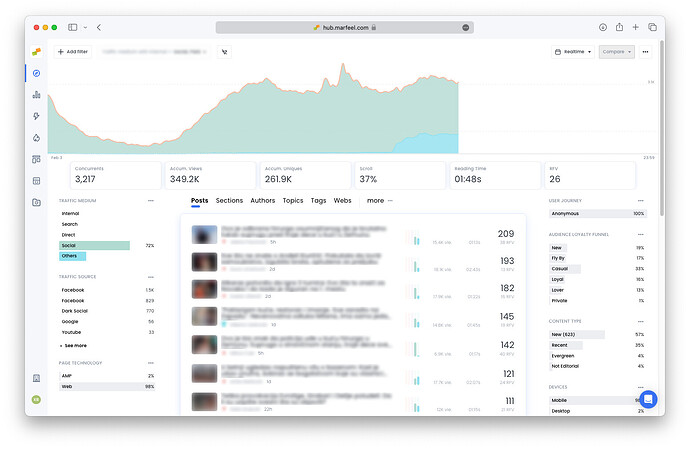Select the Reading Time 01:48s card
This screenshot has width=690, height=449.
click(x=495, y=175)
